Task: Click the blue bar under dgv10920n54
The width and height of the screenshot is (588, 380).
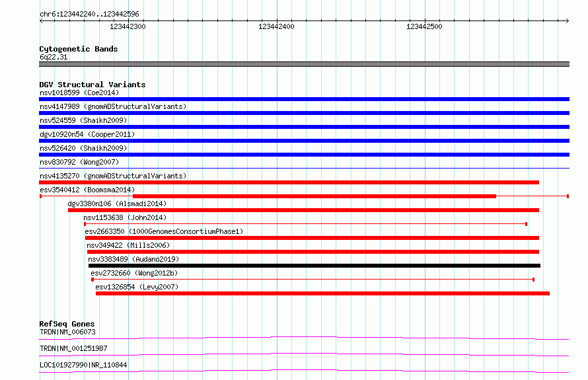Action: (x=304, y=141)
